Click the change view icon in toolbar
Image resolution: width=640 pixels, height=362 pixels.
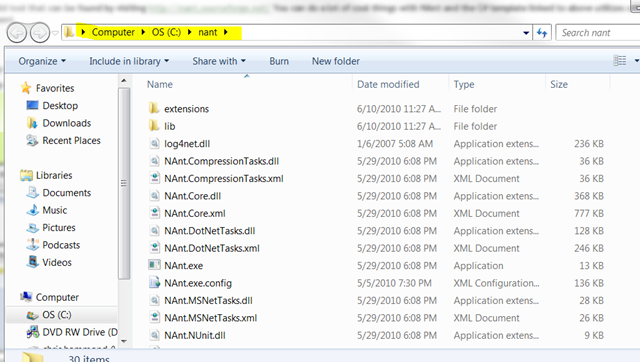[620, 61]
